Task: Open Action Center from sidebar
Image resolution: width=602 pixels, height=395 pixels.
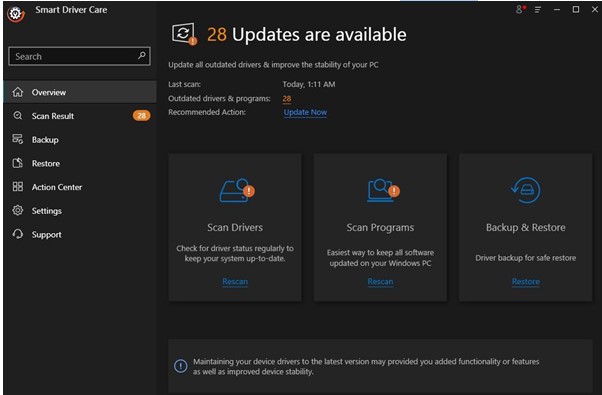Action: 80,187
